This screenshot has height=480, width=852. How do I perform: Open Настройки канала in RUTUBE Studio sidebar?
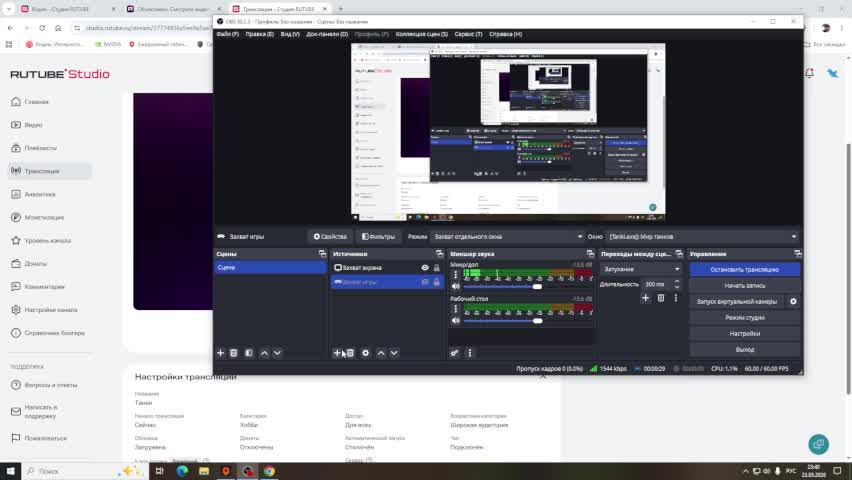(50, 310)
